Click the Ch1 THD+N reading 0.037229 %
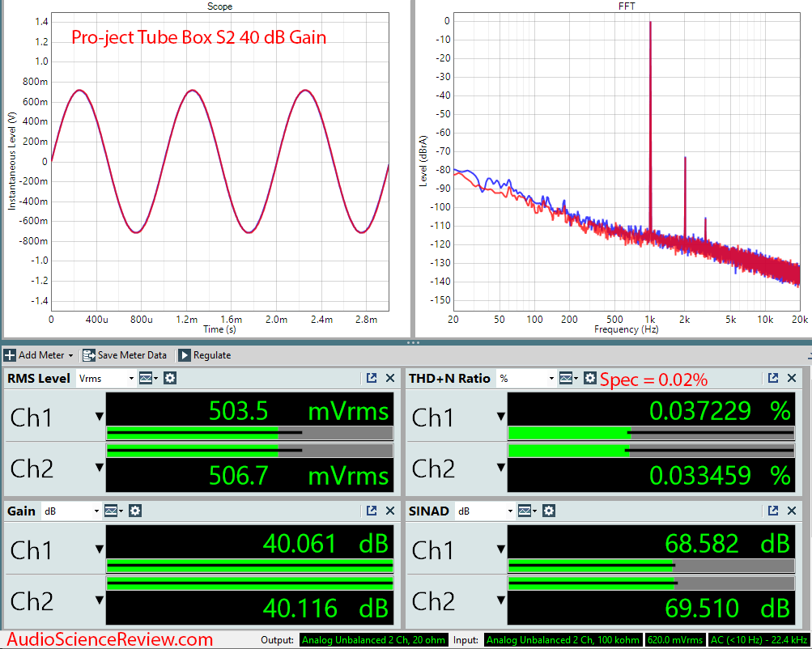Viewport: 812px width, 649px height. click(720, 411)
